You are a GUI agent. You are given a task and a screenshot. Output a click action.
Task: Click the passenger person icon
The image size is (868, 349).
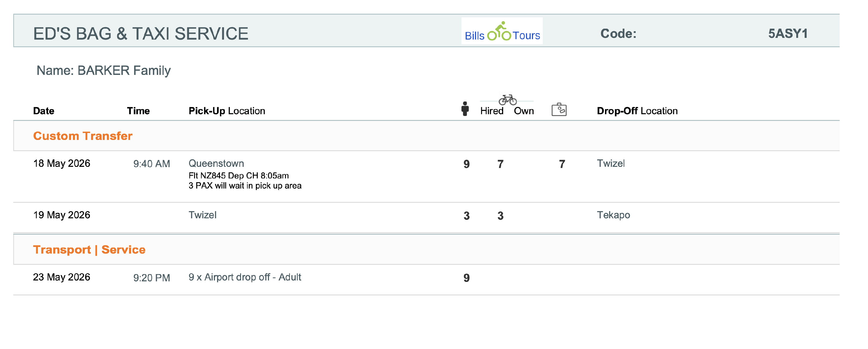(x=465, y=109)
